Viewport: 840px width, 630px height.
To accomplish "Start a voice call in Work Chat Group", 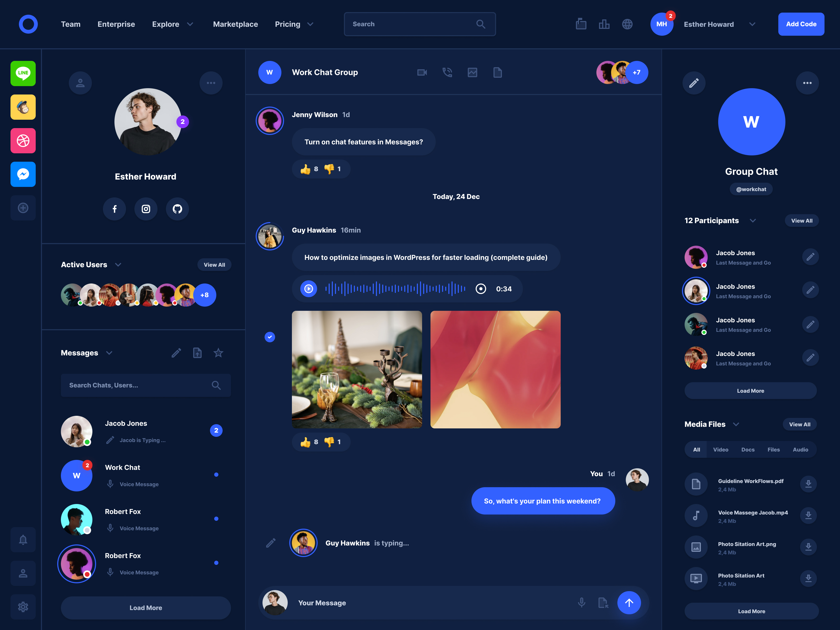I will pos(447,72).
